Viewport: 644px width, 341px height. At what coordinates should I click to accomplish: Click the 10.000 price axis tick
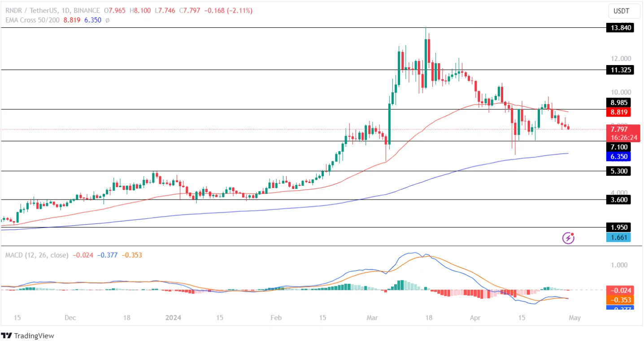621,92
